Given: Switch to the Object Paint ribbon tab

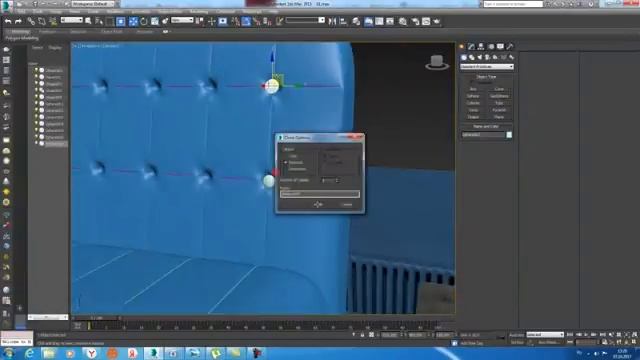Looking at the screenshot, I should click(x=111, y=31).
